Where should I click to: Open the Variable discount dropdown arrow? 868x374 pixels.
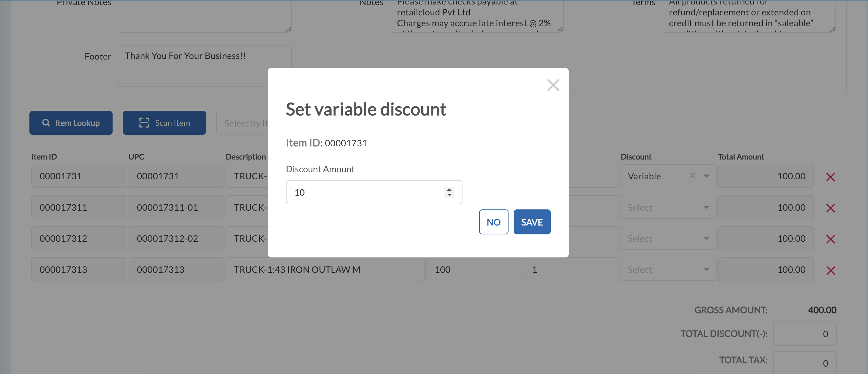coord(706,176)
